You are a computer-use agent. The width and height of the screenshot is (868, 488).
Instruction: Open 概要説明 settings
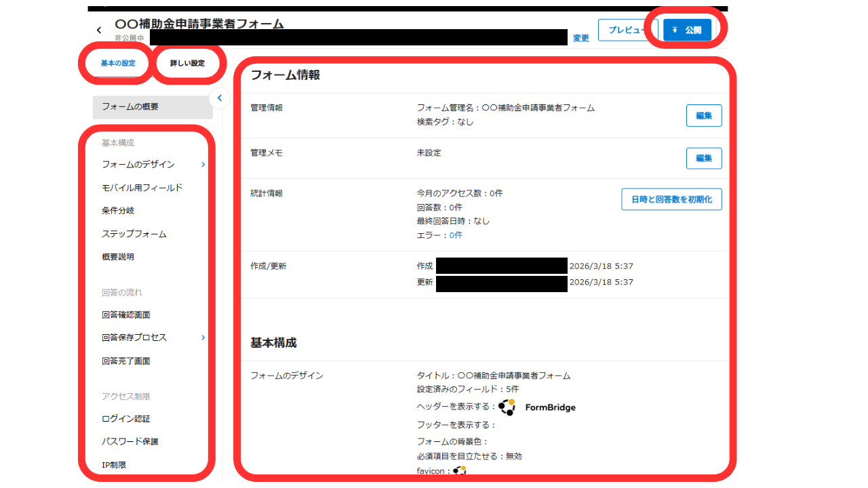click(x=118, y=257)
